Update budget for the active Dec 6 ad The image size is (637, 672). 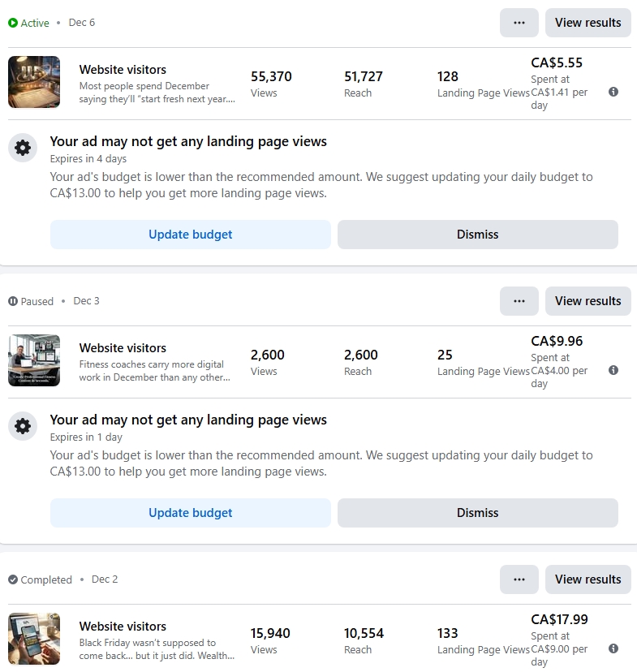click(191, 235)
